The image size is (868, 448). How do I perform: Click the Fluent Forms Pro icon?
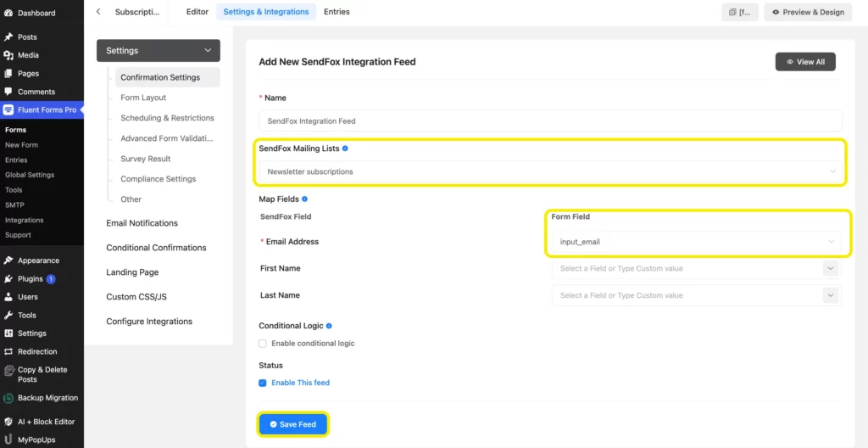(x=8, y=109)
